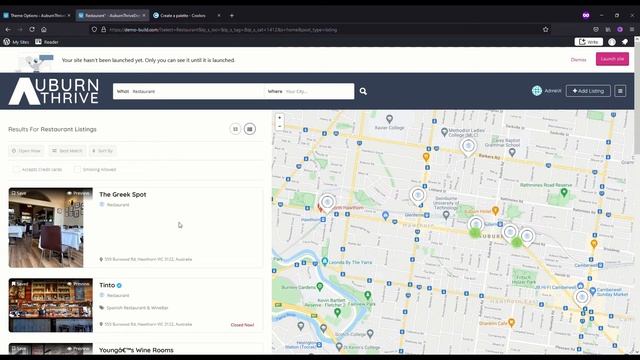
Task: Click the Spanish Restaurant & Winebar tag
Action: [137, 308]
